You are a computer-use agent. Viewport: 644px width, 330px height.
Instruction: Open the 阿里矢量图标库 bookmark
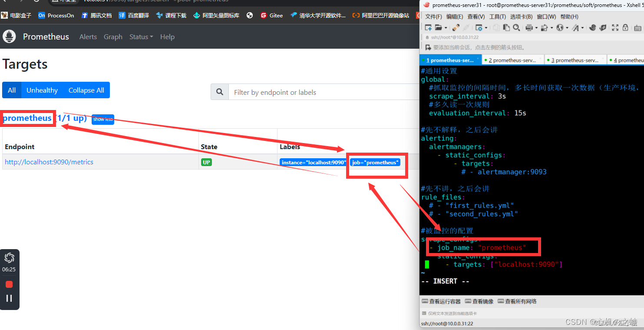216,15
